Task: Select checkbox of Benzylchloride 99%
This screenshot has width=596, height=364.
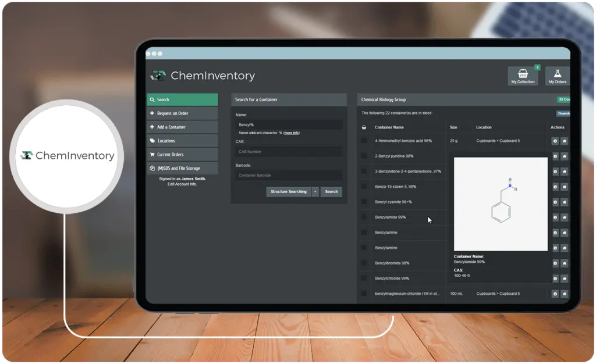Action: click(364, 278)
